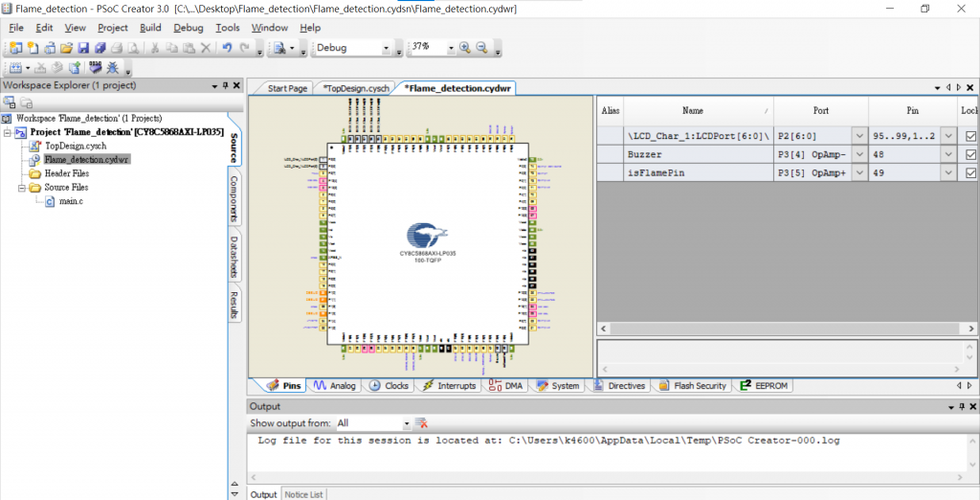The image size is (980, 500).
Task: Click the Find in files toolbar icon
Action: click(279, 48)
